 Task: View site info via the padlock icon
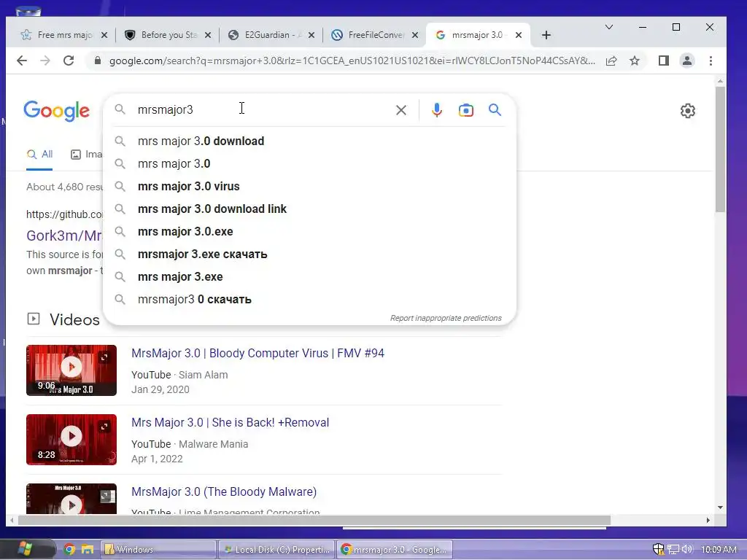pos(98,61)
